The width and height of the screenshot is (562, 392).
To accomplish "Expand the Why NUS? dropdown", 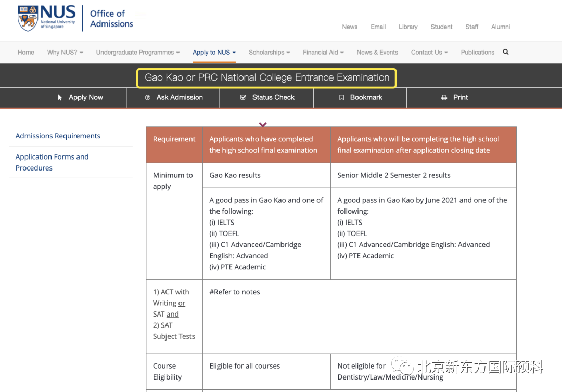I will [x=65, y=53].
